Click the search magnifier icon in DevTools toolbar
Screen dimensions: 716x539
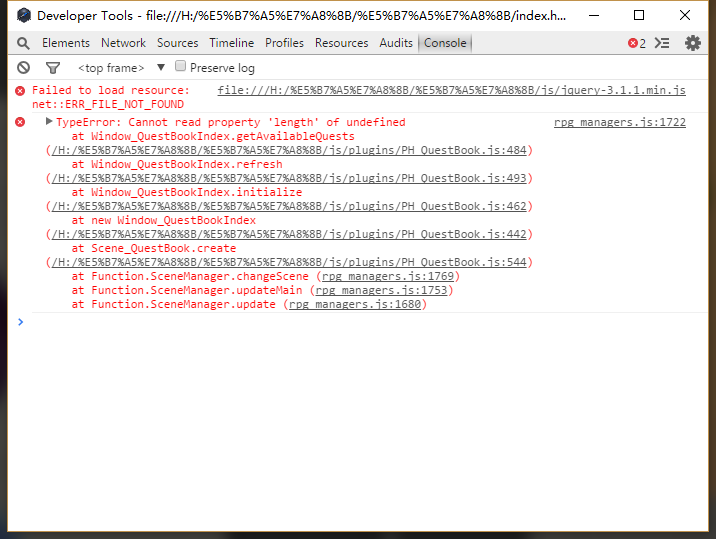(x=23, y=43)
